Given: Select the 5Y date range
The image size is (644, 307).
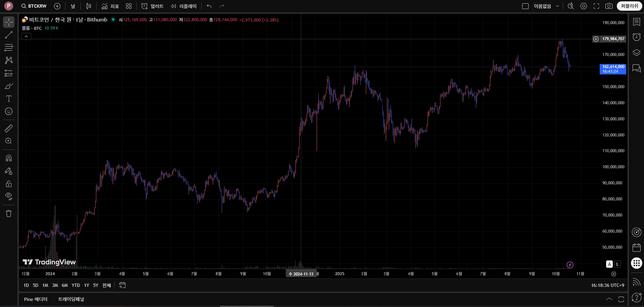Looking at the screenshot, I should point(96,285).
